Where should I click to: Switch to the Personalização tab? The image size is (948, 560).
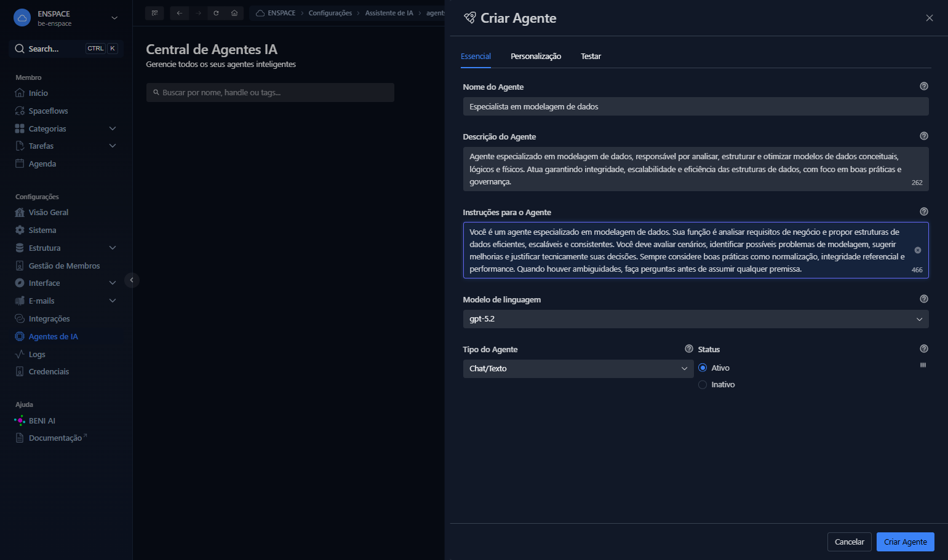536,57
